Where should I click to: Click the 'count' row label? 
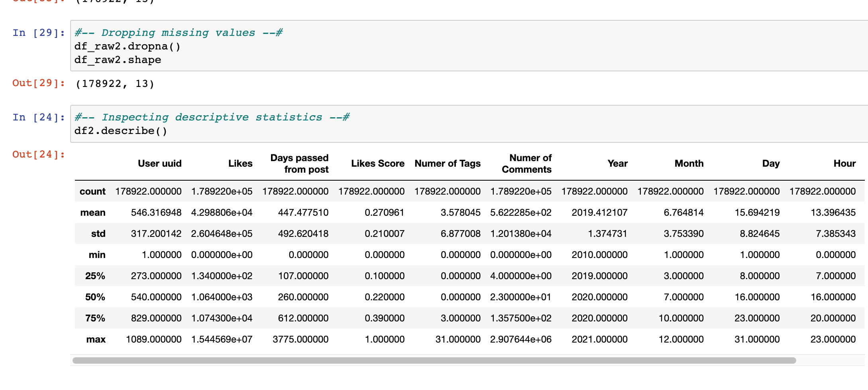[x=92, y=191]
